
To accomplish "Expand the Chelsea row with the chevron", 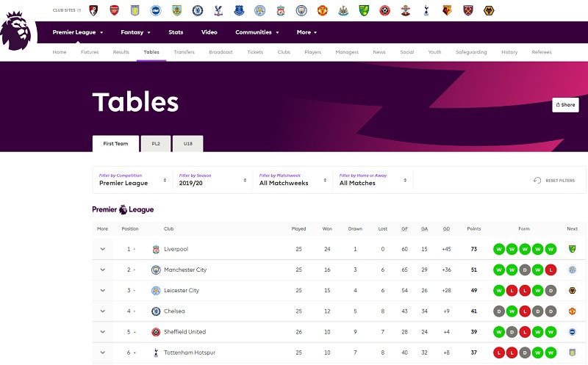I will click(x=103, y=311).
